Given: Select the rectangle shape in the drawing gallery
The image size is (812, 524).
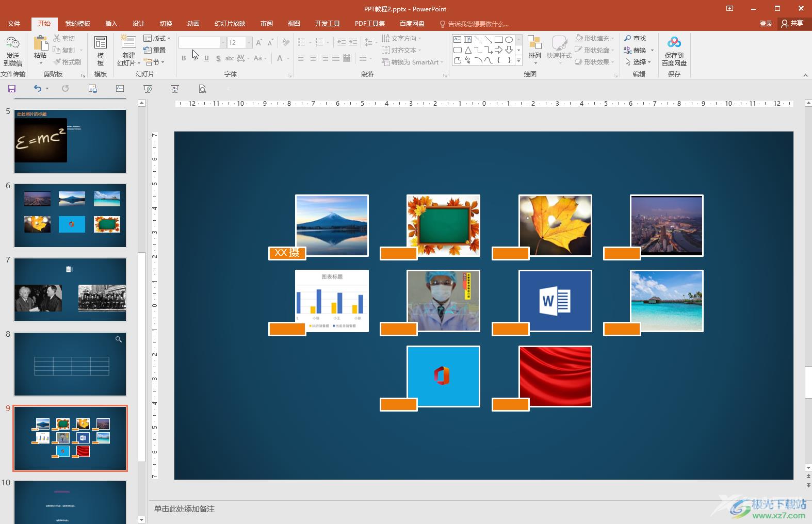Looking at the screenshot, I should click(498, 40).
